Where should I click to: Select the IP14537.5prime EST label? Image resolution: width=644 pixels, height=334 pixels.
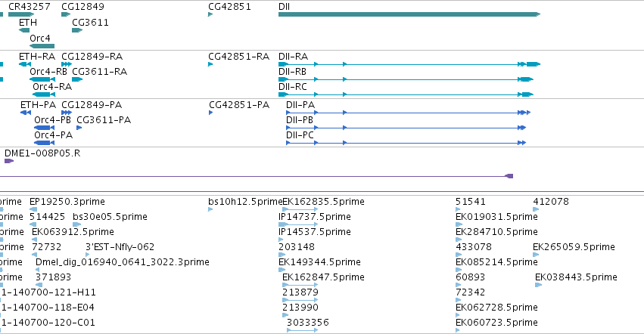(x=315, y=232)
